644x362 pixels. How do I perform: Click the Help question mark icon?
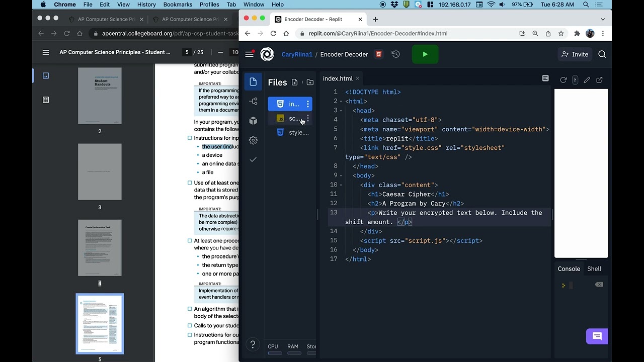253,345
